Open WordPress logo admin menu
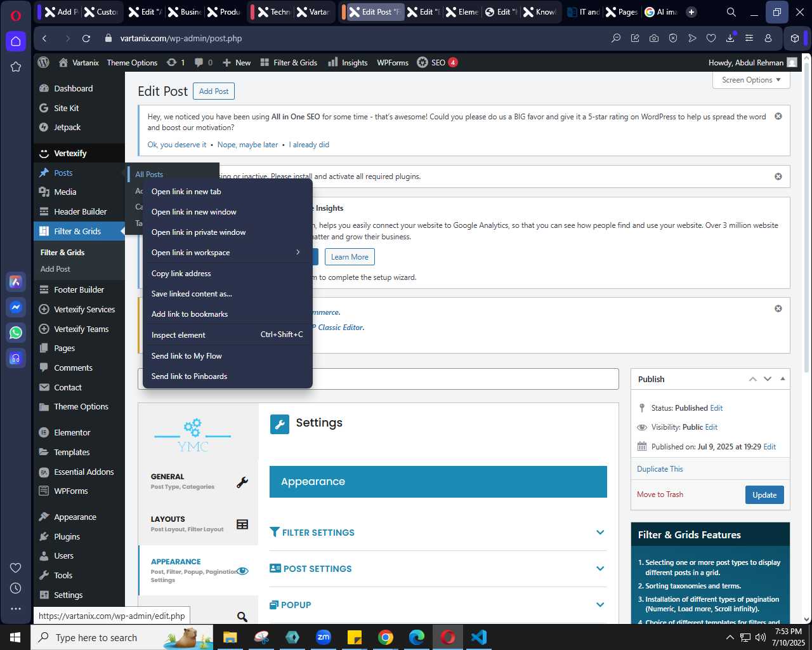This screenshot has height=650, width=812. [44, 62]
